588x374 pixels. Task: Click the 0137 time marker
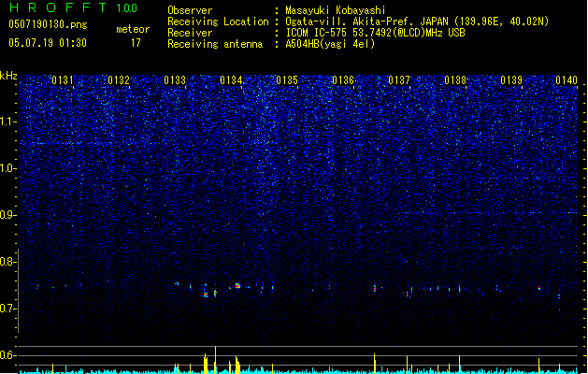click(x=399, y=80)
